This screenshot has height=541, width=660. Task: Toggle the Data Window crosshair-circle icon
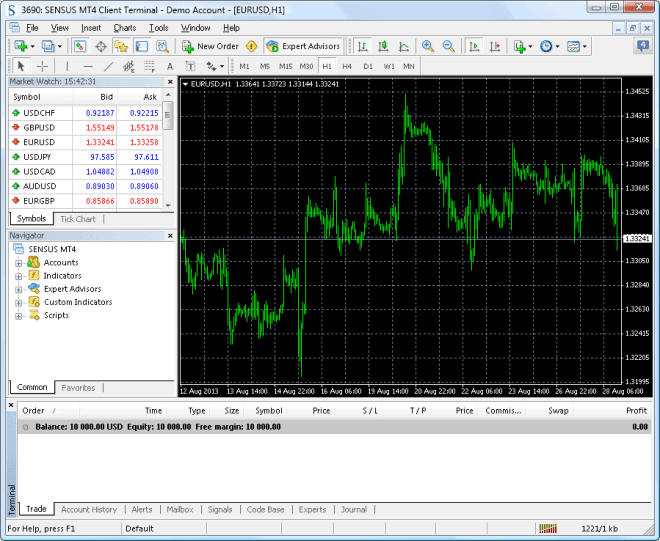[x=101, y=46]
